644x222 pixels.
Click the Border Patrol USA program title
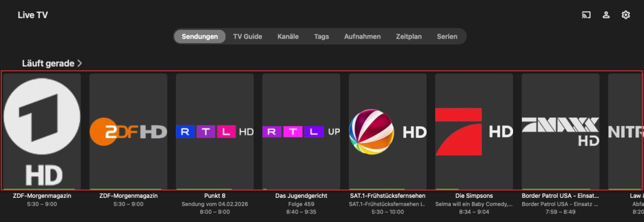pyautogui.click(x=560, y=196)
